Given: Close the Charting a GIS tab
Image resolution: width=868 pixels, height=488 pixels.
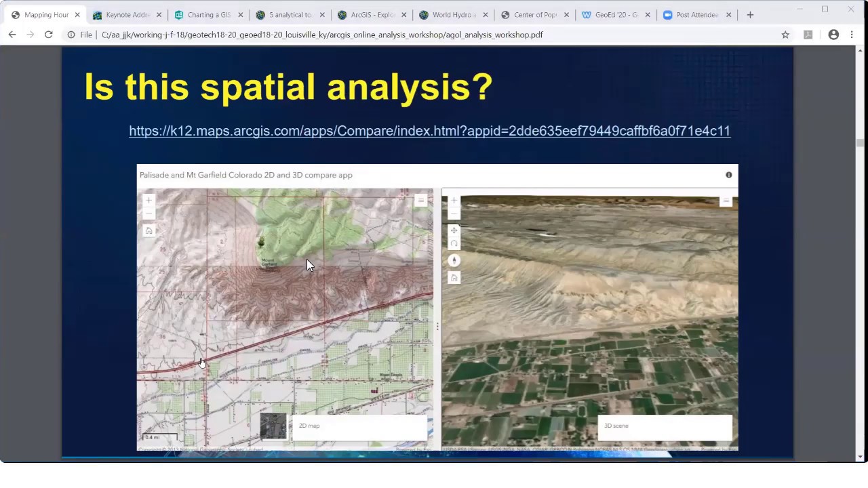Looking at the screenshot, I should [241, 15].
